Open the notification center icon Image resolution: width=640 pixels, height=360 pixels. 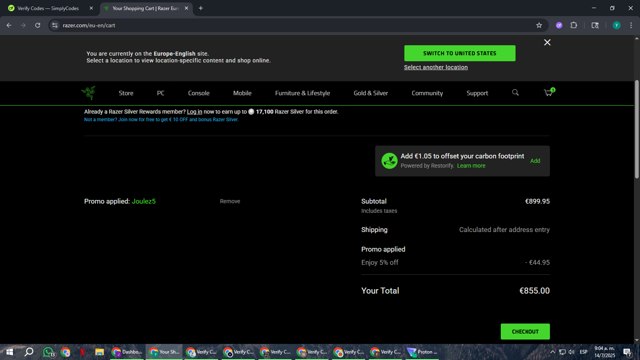(x=627, y=352)
